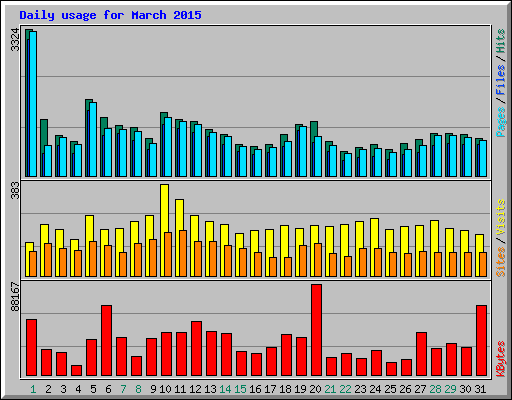Click the day label 19 on x-axis
This screenshot has width=512, height=400.
[300, 389]
